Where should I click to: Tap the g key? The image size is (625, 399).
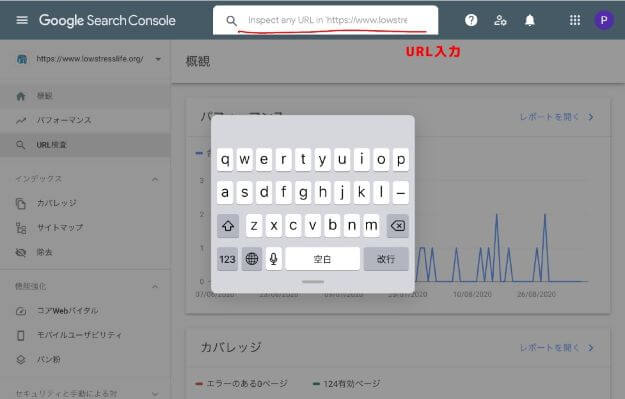(x=303, y=193)
